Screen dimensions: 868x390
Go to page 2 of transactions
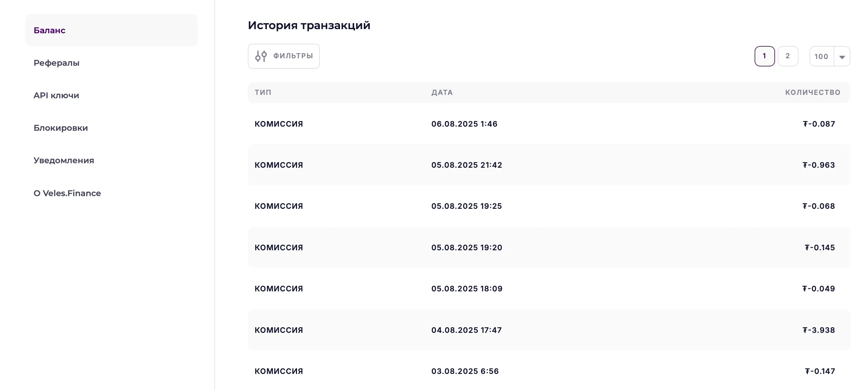(x=788, y=56)
